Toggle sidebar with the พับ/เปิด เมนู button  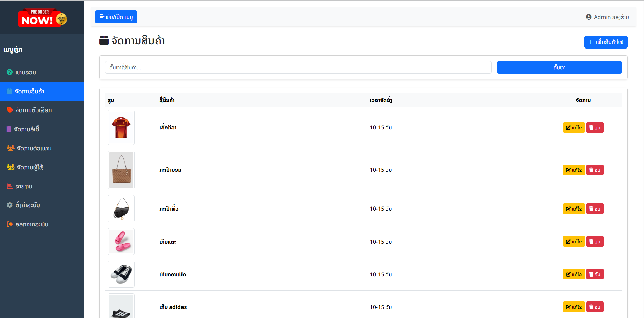(x=116, y=17)
